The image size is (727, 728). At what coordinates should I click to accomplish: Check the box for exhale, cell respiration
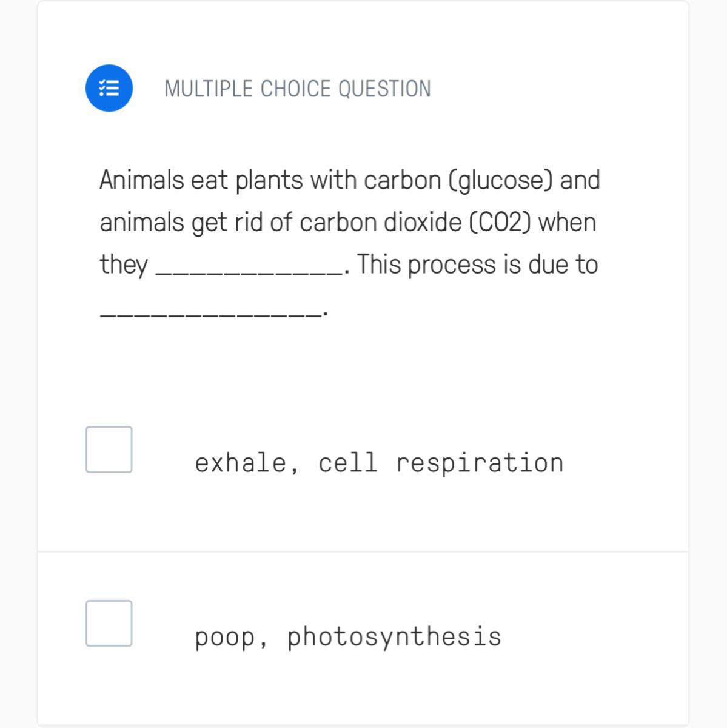click(x=109, y=450)
